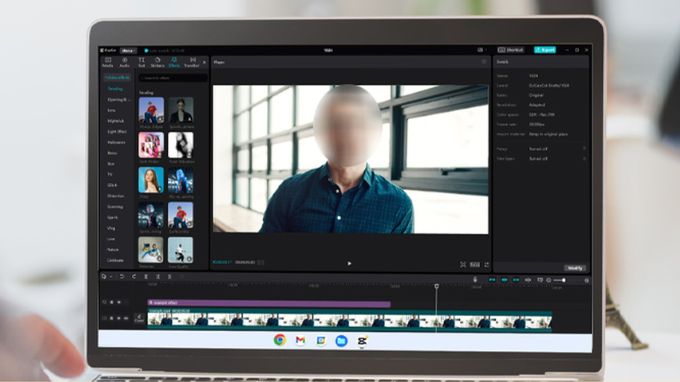680x382 pixels.
Task: Click the Export button
Action: pos(545,50)
